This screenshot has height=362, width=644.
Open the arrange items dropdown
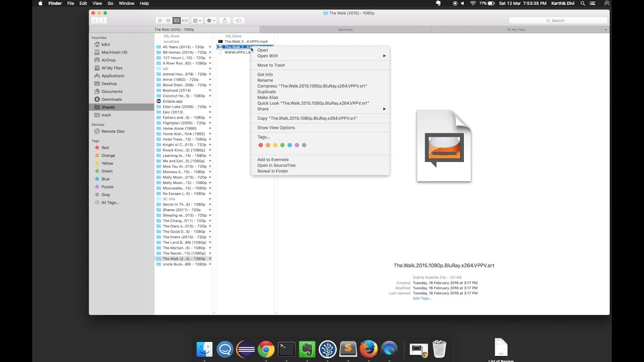pos(197,21)
